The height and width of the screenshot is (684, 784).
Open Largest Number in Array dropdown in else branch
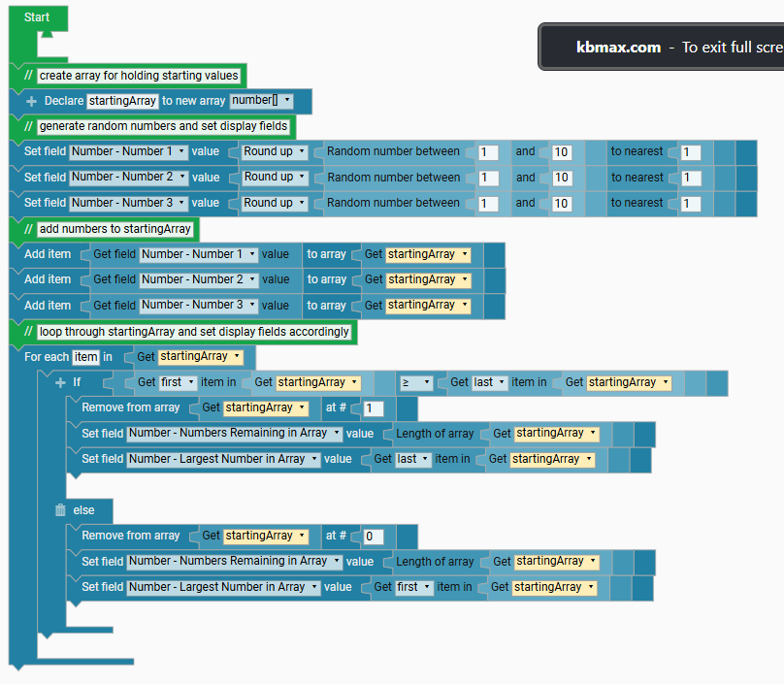223,587
